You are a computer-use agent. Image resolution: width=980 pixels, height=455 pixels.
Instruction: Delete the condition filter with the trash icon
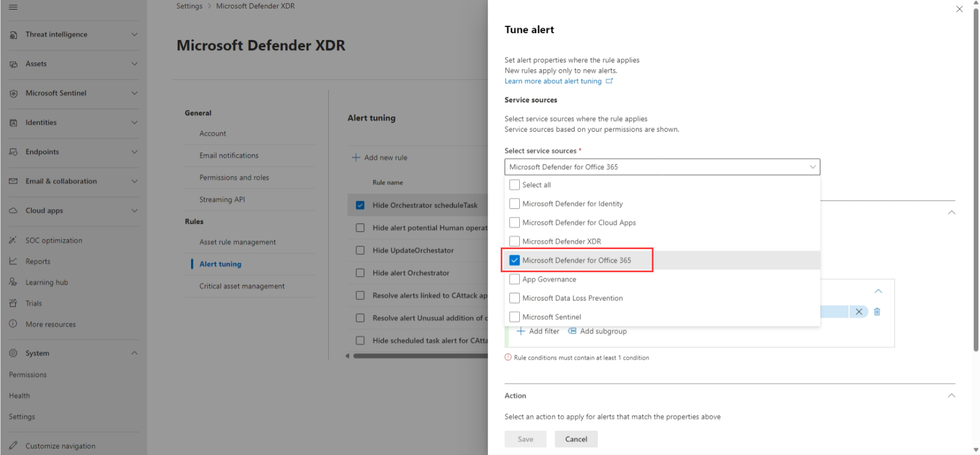[x=877, y=312]
